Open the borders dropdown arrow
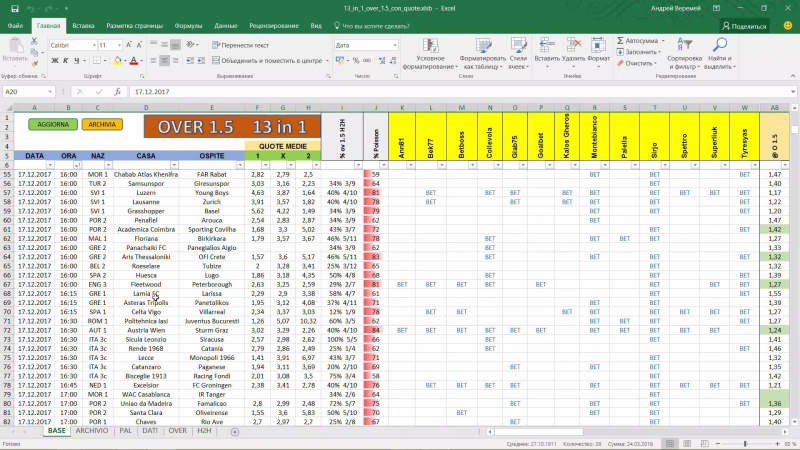The image size is (800, 450). pos(105,61)
